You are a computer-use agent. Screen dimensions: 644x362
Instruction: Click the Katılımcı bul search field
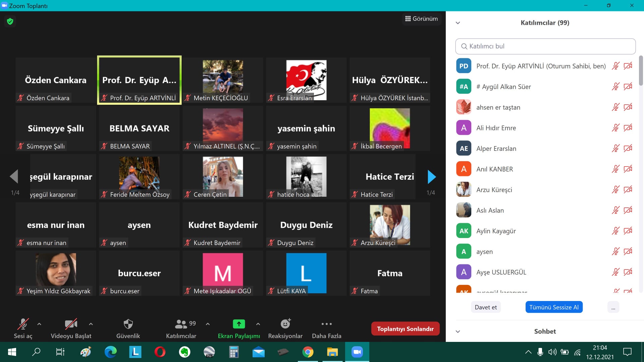point(545,46)
